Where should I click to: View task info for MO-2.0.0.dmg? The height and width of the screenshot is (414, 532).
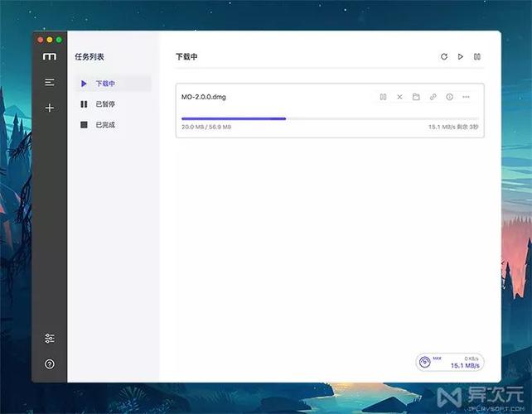click(450, 97)
